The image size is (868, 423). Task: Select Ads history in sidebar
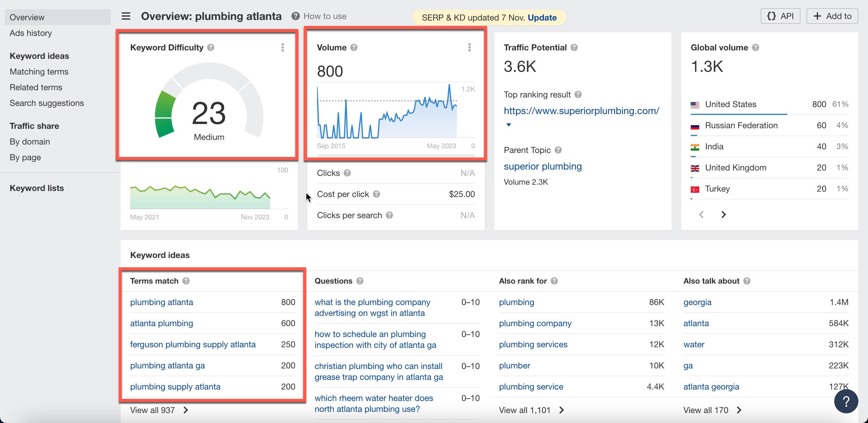(31, 33)
